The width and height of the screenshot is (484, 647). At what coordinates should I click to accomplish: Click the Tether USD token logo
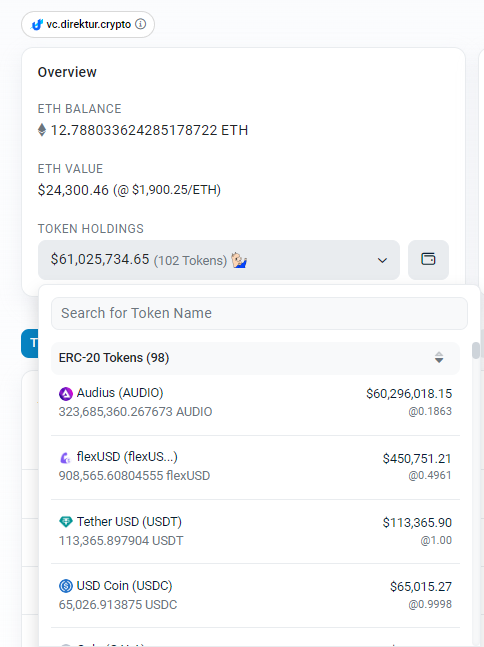click(x=66, y=522)
